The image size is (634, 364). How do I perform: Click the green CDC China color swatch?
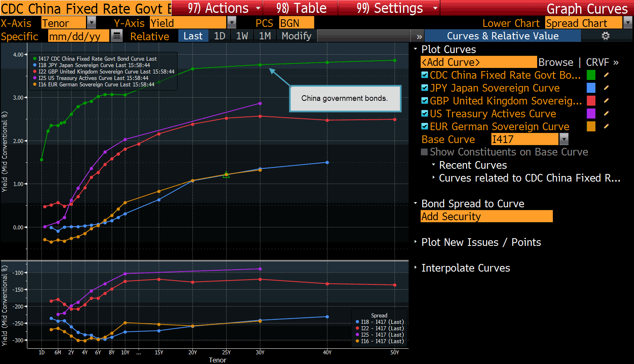tap(591, 75)
